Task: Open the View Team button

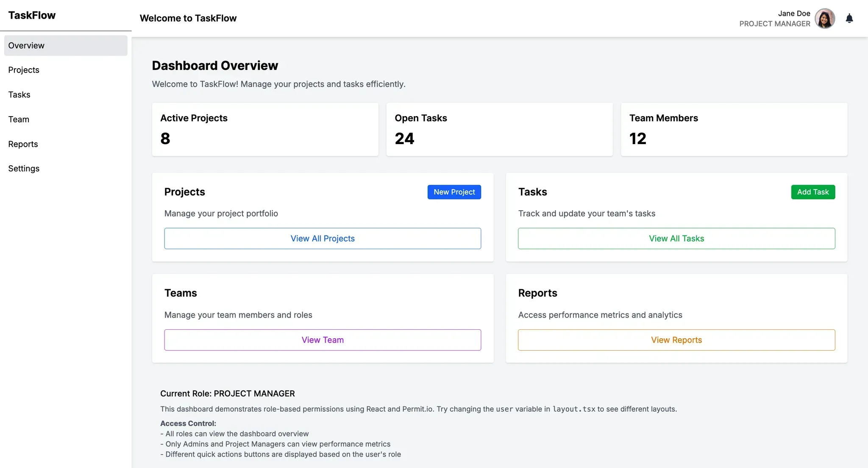Action: 323,340
